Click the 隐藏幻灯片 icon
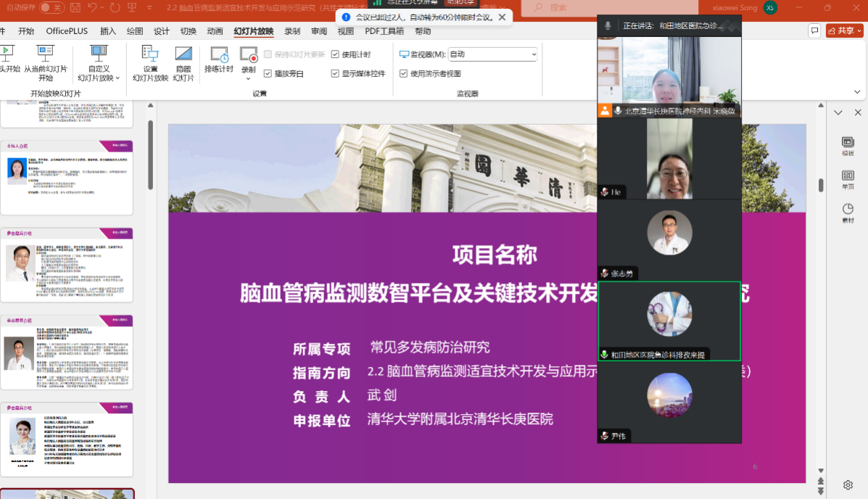The width and height of the screenshot is (868, 499). [x=183, y=55]
